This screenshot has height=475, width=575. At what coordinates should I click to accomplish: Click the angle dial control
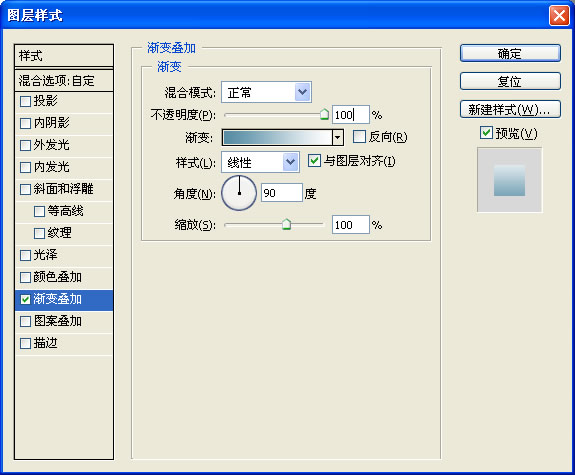pos(239,193)
